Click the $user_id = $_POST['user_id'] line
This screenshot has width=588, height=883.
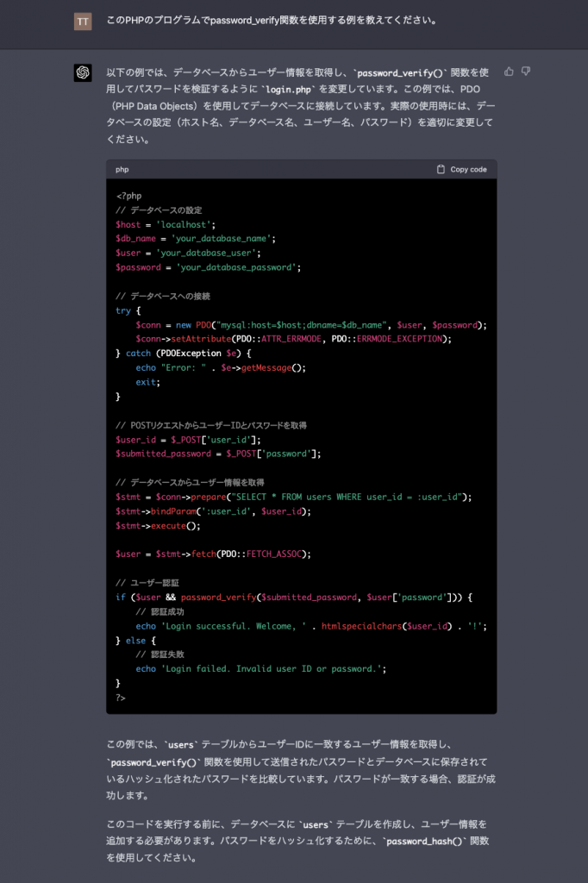coord(188,439)
